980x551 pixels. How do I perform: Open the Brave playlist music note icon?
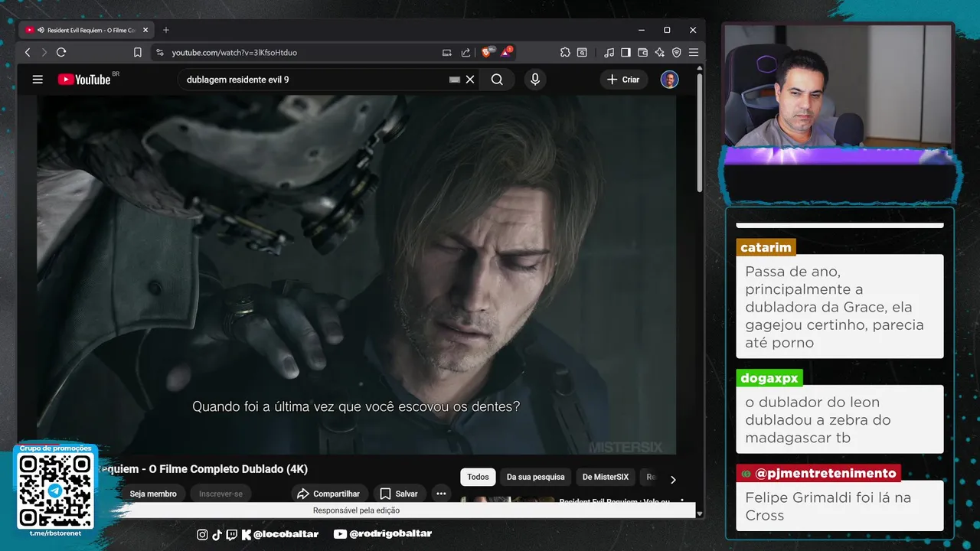[x=609, y=52]
